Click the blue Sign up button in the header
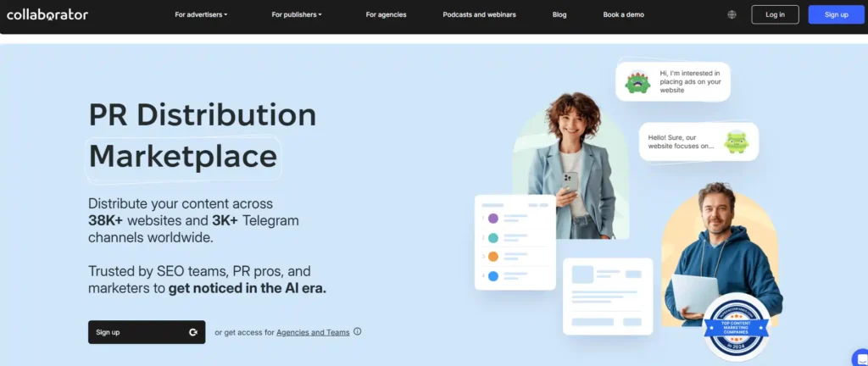The image size is (868, 366). coord(836,14)
